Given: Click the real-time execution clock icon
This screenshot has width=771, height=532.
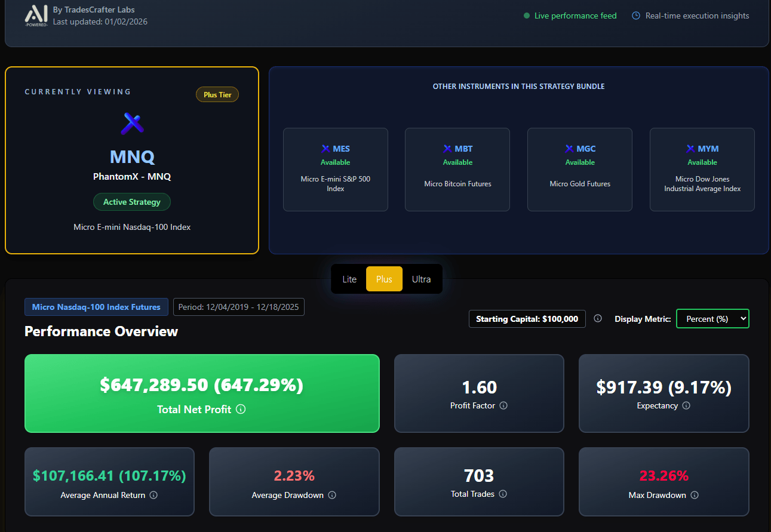Looking at the screenshot, I should (x=636, y=16).
